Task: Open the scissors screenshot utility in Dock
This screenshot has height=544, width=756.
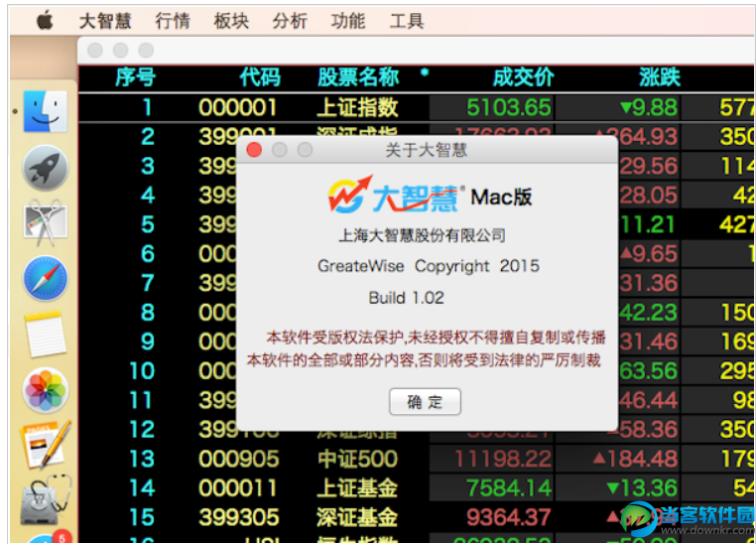Action: pyautogui.click(x=46, y=222)
